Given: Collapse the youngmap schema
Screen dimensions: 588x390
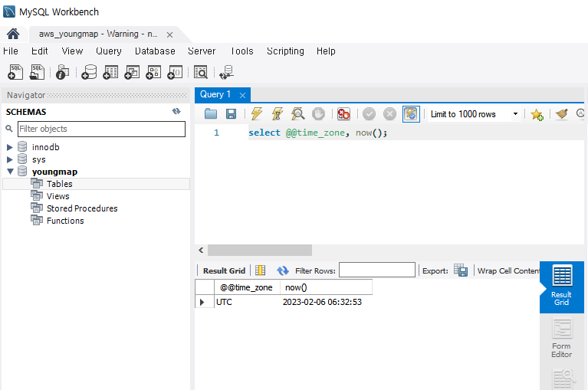Looking at the screenshot, I should coord(10,172).
